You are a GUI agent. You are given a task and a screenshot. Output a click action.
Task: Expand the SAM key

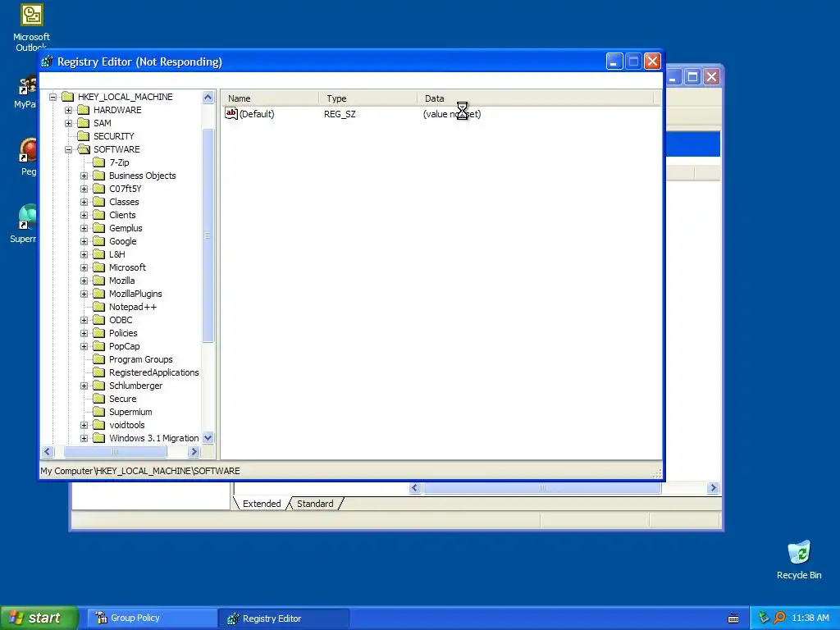click(x=69, y=123)
